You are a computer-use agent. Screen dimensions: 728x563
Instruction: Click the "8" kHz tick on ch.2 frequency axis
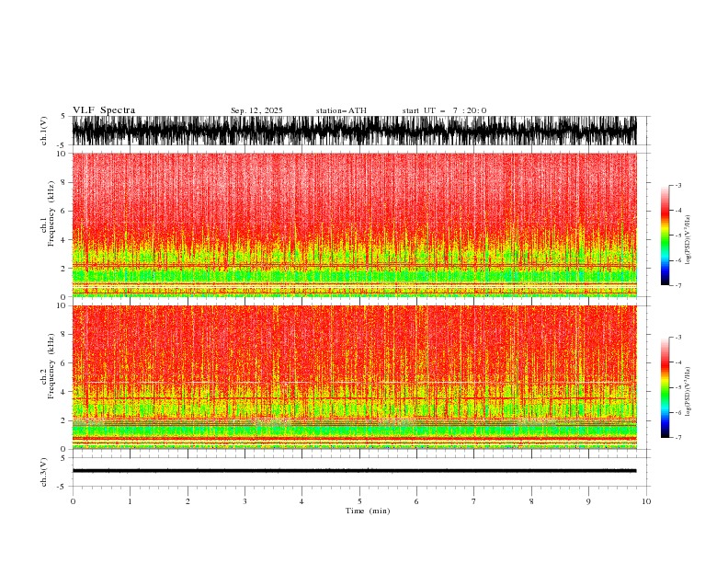coord(63,335)
